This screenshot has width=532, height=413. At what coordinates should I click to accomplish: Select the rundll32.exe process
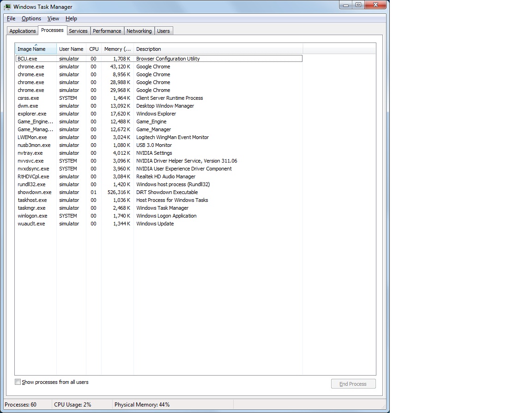[159, 184]
